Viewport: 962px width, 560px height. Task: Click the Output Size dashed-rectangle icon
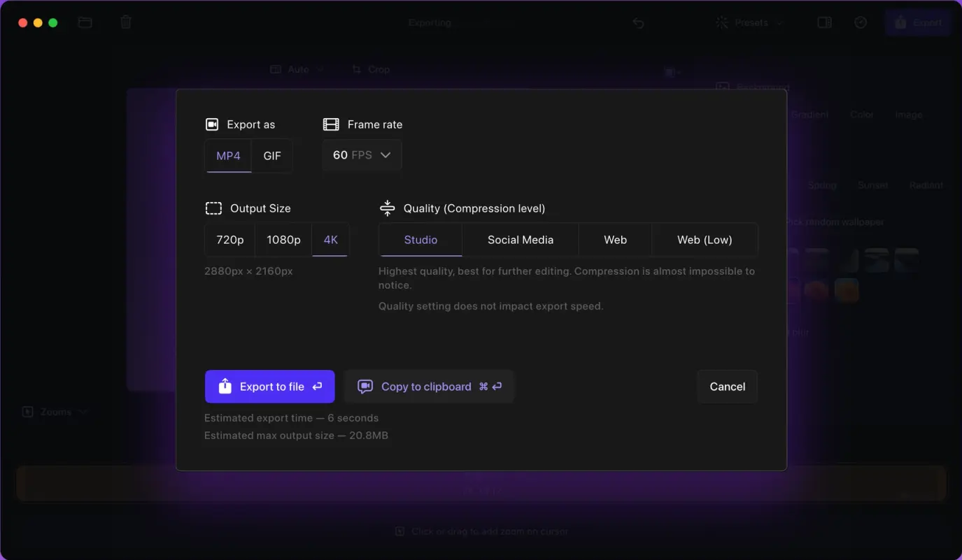click(213, 208)
